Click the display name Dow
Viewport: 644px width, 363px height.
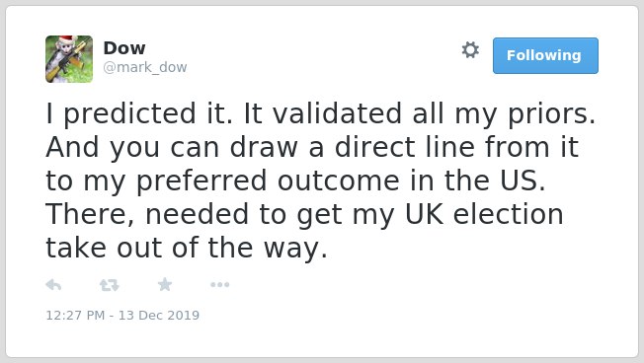point(124,48)
